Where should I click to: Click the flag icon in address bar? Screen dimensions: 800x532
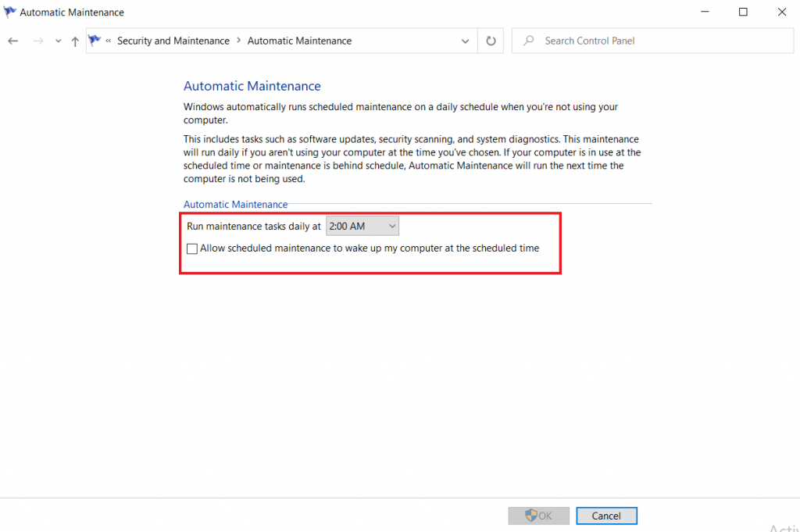(95, 41)
